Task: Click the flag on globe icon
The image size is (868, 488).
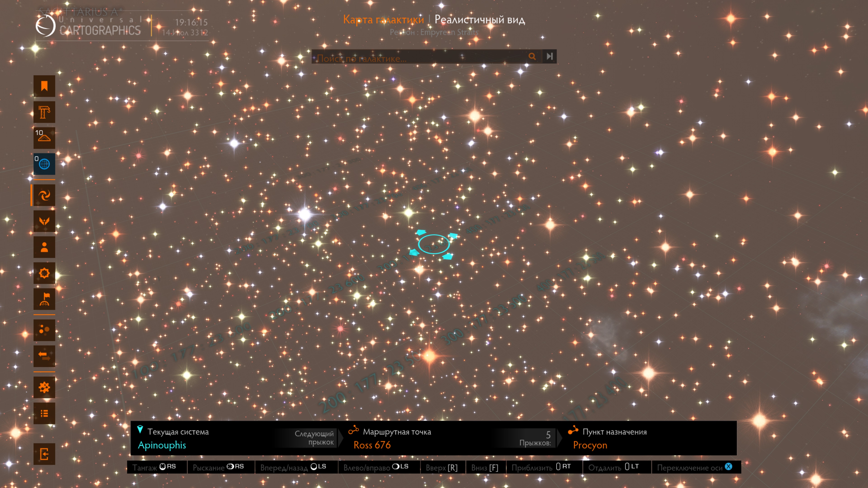Action: 44,299
